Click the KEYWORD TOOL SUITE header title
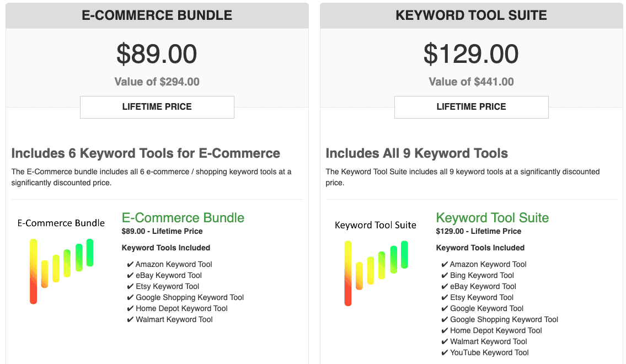The width and height of the screenshot is (626, 364). [x=471, y=15]
